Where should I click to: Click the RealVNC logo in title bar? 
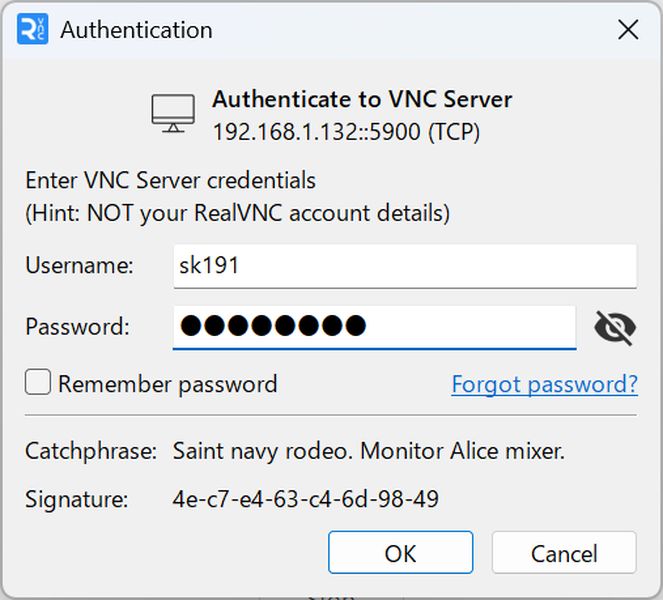click(33, 29)
